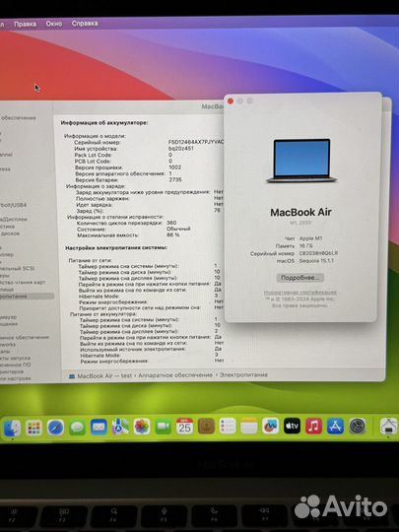The image size is (399, 532).
Task: Click the Состояние Обычный row
Action: 134,229
